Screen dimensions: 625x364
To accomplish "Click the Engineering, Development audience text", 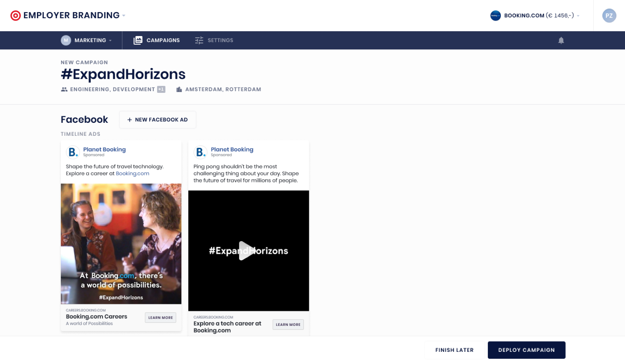I will tap(112, 89).
